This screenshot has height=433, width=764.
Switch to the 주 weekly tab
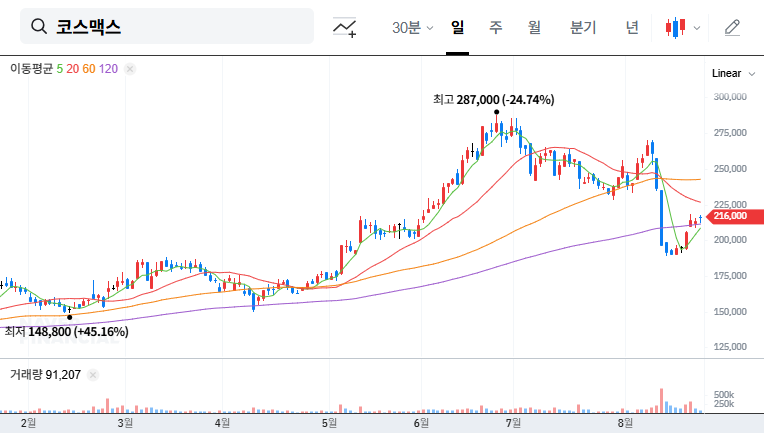(x=496, y=27)
